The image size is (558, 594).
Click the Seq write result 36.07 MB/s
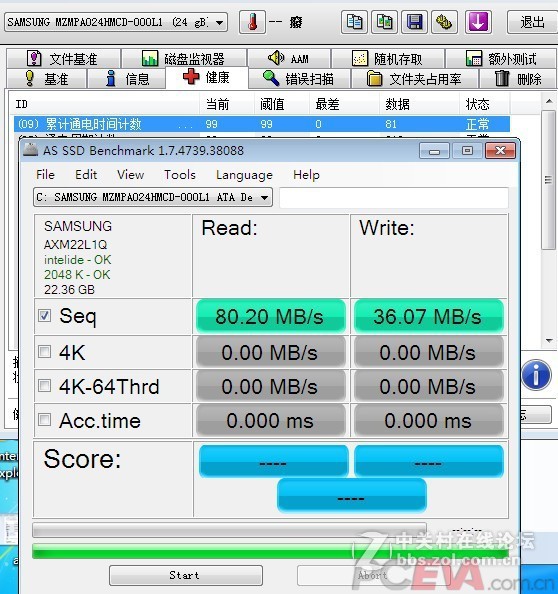click(428, 316)
